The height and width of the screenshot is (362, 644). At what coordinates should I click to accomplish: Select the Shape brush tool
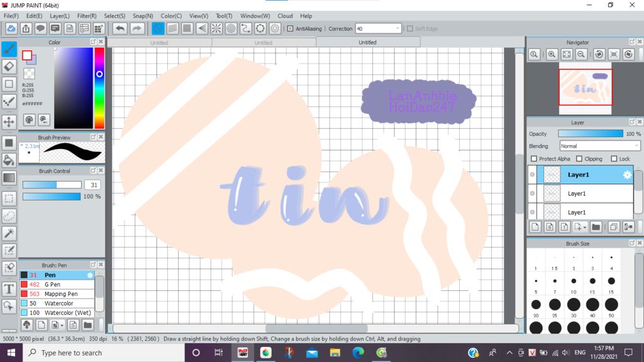pyautogui.click(x=9, y=84)
